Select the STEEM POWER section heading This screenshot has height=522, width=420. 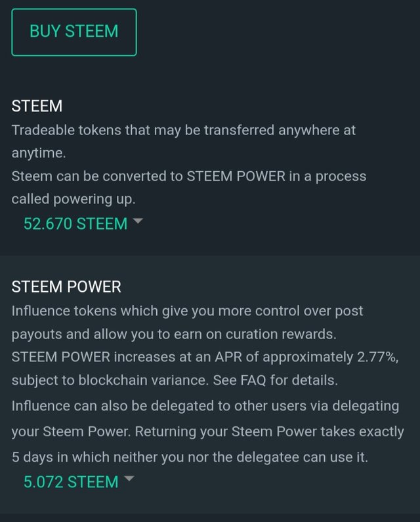tap(66, 287)
